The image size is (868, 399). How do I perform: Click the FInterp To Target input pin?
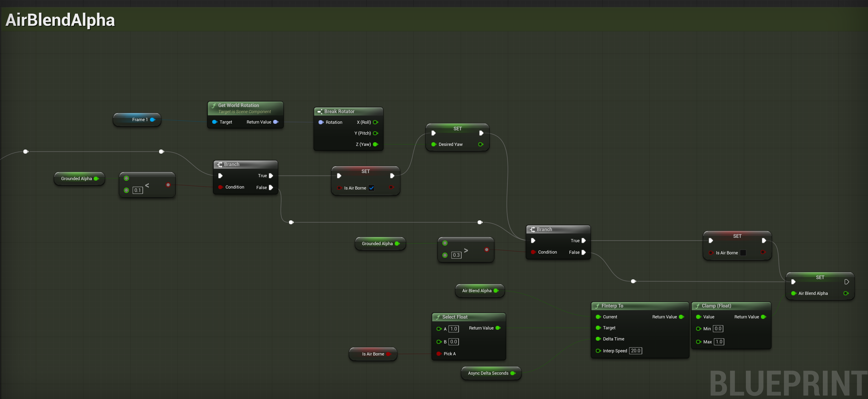(x=598, y=328)
